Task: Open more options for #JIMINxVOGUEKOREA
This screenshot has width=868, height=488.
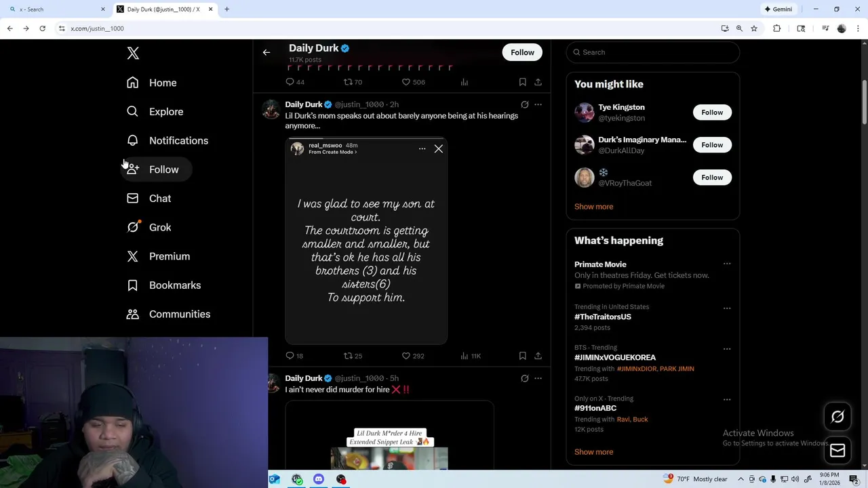Action: point(727,349)
